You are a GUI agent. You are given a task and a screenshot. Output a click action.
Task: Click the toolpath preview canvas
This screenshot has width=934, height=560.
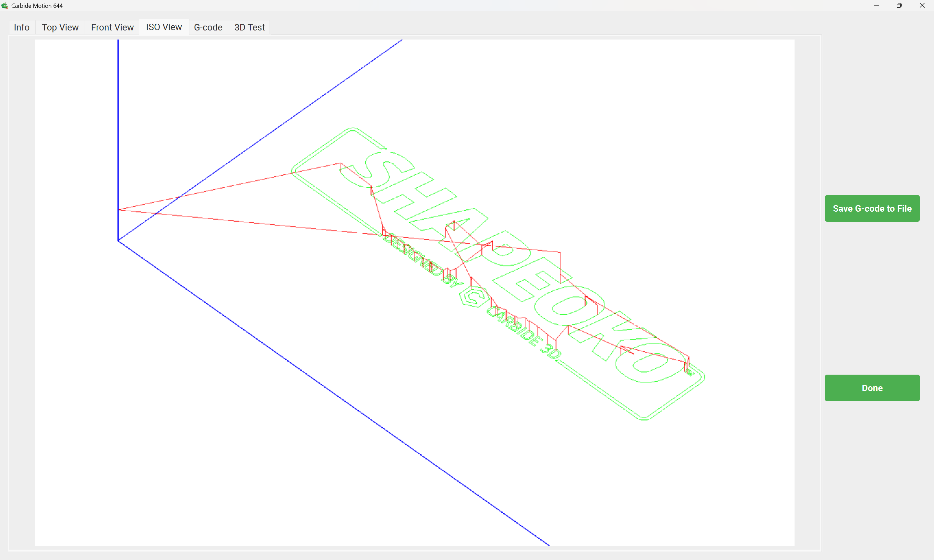[x=414, y=292]
